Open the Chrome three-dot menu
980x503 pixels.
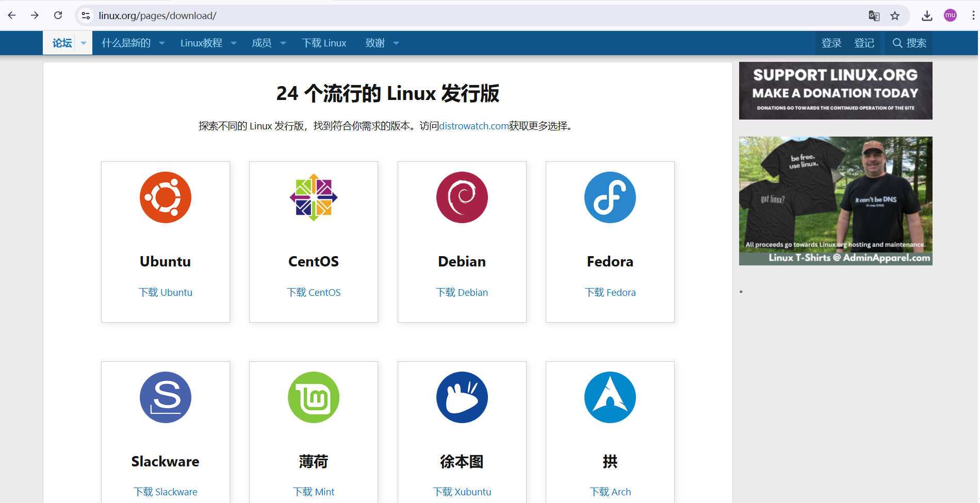pos(973,15)
